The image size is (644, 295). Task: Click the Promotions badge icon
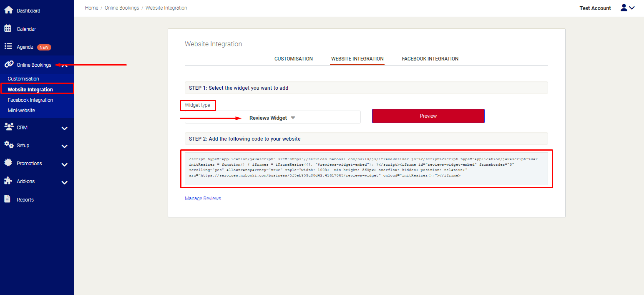tap(8, 163)
